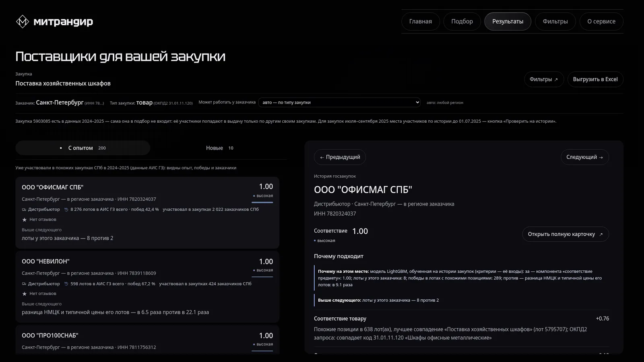
Task: Click '598 лотов в АИС ГЗ всего' stat
Action: click(97, 284)
